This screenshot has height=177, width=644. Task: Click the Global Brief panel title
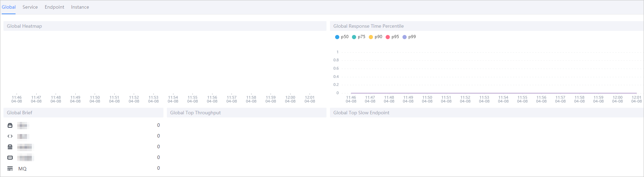click(19, 113)
